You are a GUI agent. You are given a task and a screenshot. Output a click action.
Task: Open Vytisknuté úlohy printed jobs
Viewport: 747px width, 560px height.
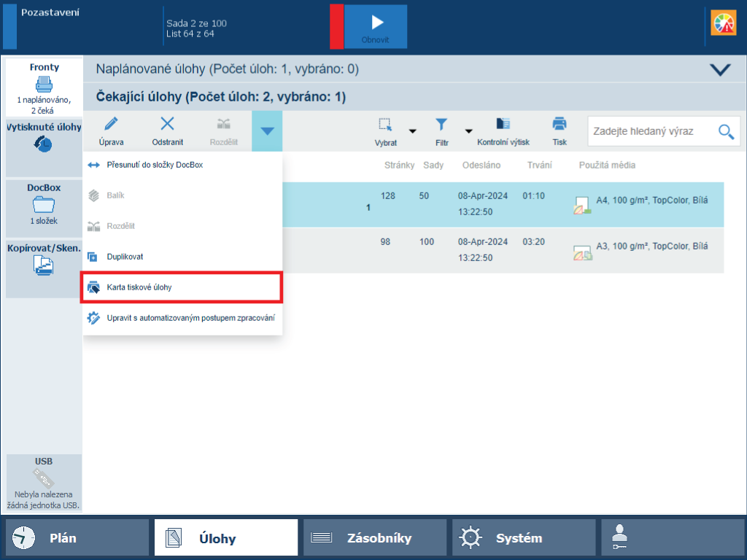(44, 148)
